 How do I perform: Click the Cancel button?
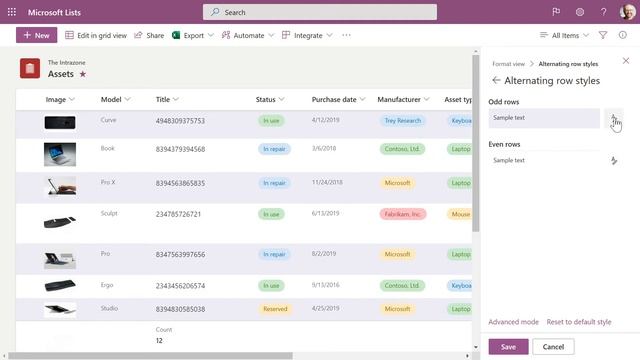coord(553,347)
